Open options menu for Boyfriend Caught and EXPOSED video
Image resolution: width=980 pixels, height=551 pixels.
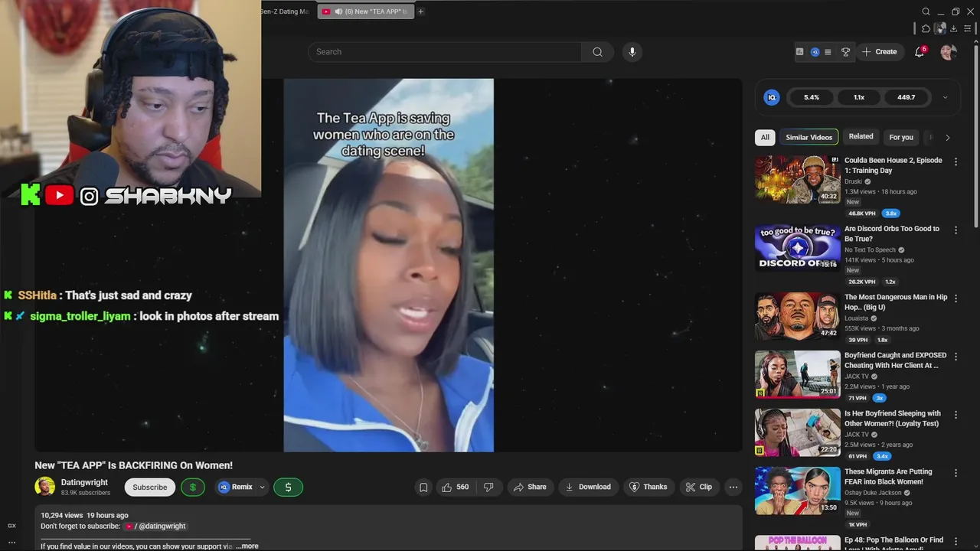(x=955, y=356)
